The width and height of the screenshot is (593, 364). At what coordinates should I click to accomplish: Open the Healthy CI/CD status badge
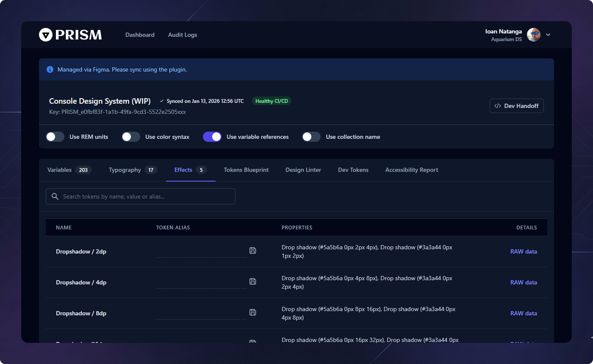pos(272,101)
